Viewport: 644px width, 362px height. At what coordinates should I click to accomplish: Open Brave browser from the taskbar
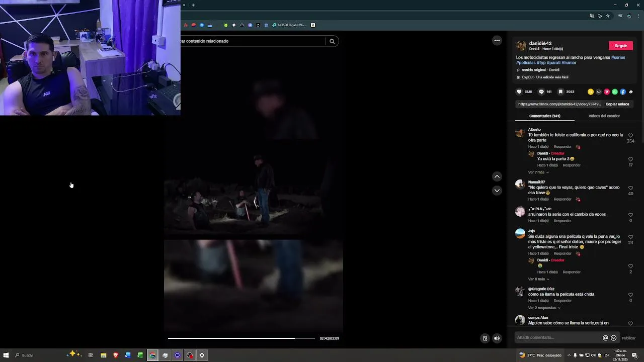tap(116, 355)
